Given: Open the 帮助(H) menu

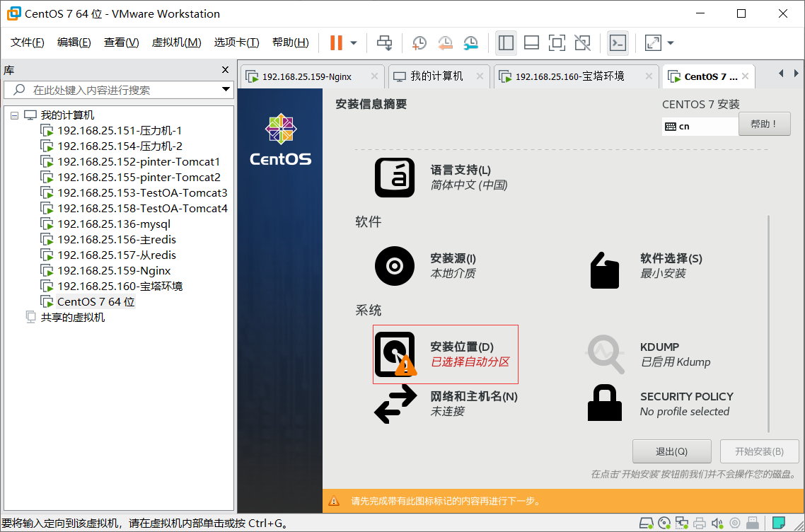Looking at the screenshot, I should pos(290,42).
